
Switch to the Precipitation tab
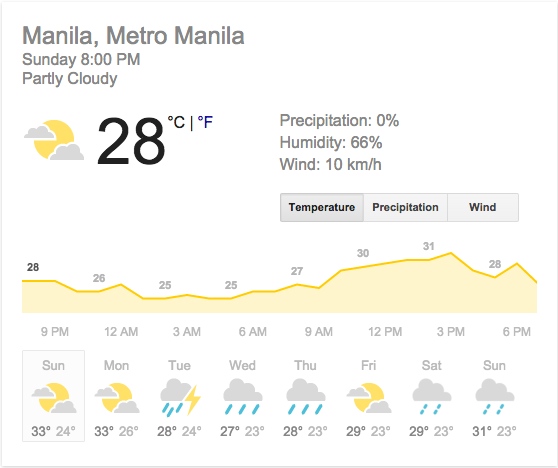tap(405, 207)
